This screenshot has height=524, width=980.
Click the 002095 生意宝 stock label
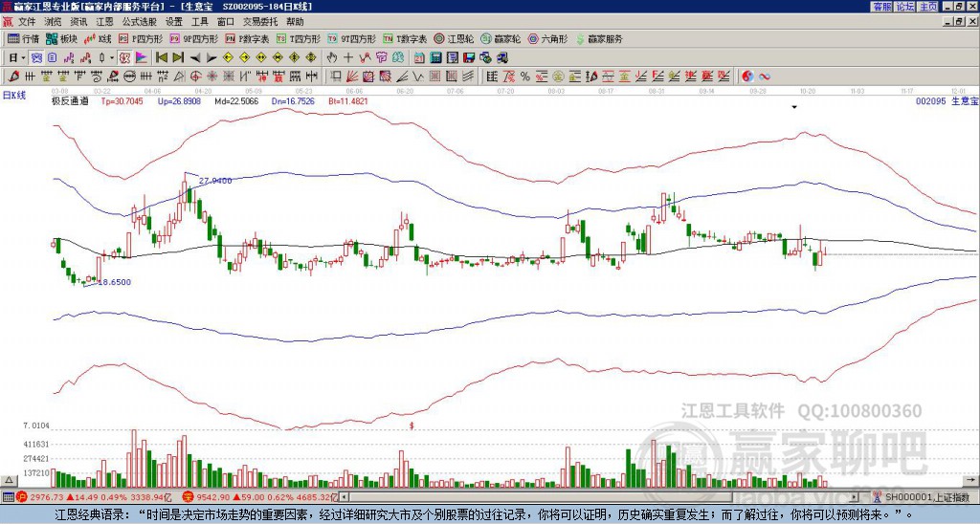click(947, 100)
